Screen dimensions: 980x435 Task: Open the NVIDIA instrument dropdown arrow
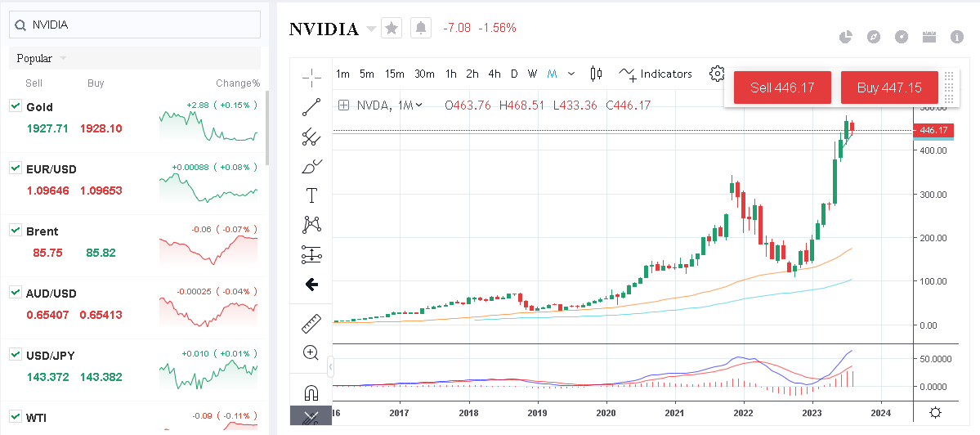point(371,29)
